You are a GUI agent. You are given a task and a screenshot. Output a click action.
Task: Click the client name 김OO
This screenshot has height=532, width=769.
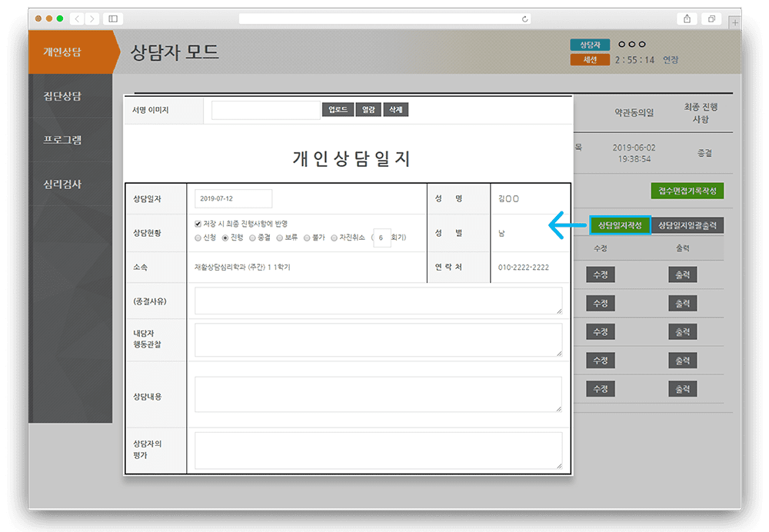click(x=508, y=198)
